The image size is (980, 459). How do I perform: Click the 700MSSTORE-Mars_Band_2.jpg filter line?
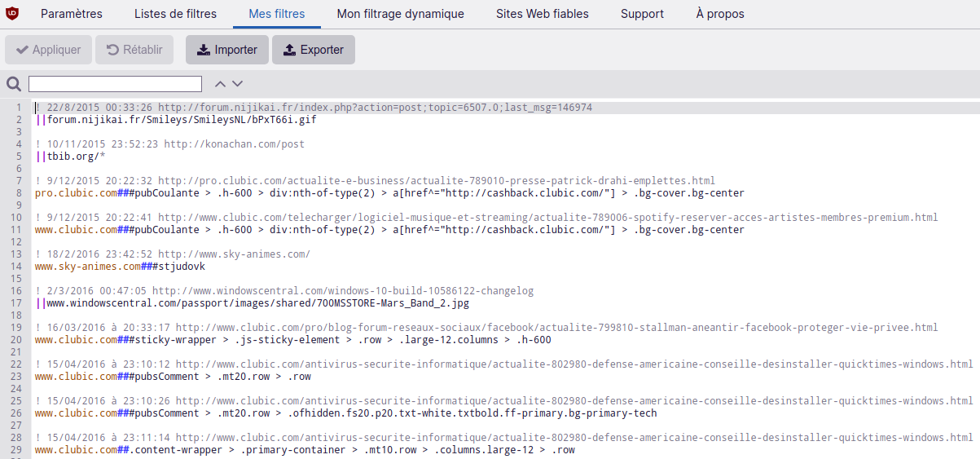coord(253,303)
